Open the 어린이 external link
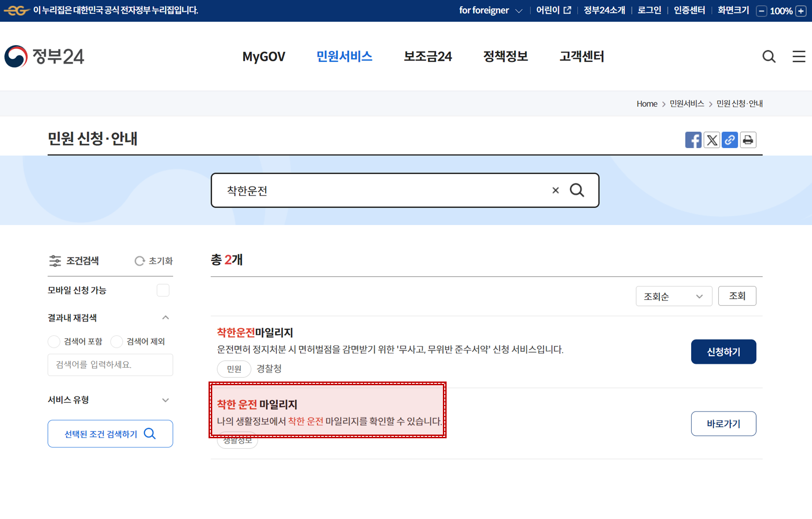Viewport: 812px width, 519px height. pyautogui.click(x=553, y=10)
